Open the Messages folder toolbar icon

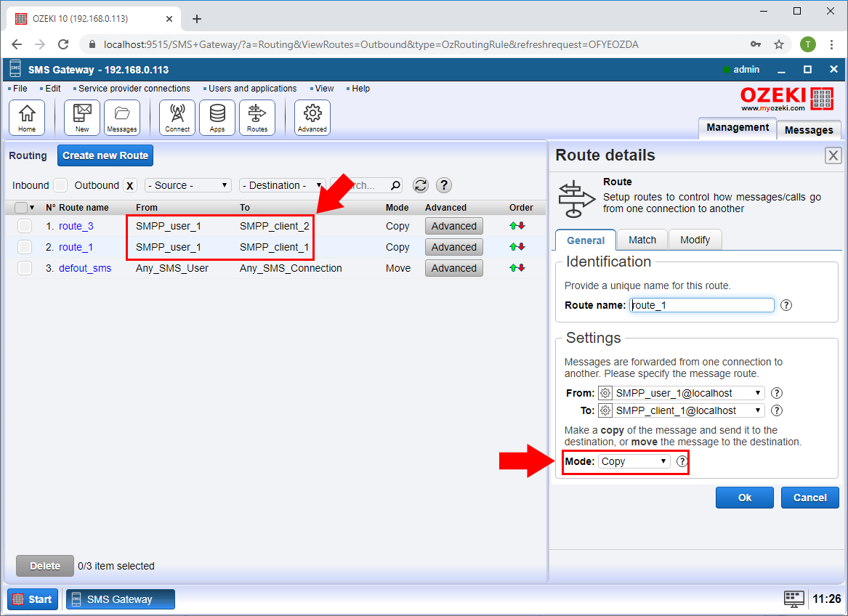coord(122,118)
